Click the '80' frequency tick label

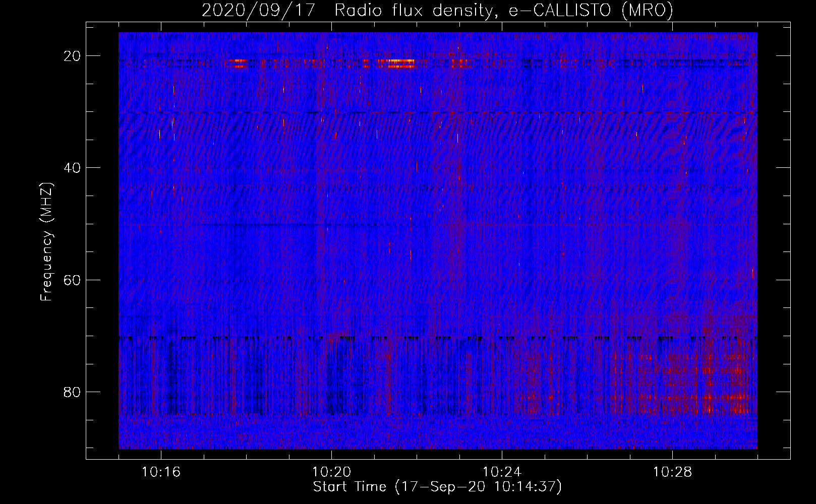click(x=73, y=392)
